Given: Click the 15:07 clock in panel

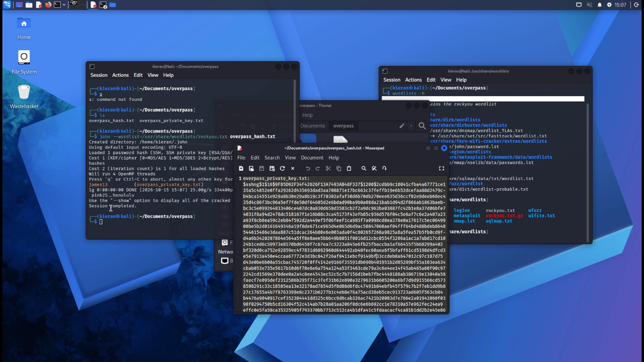Looking at the screenshot, I should [x=620, y=5].
